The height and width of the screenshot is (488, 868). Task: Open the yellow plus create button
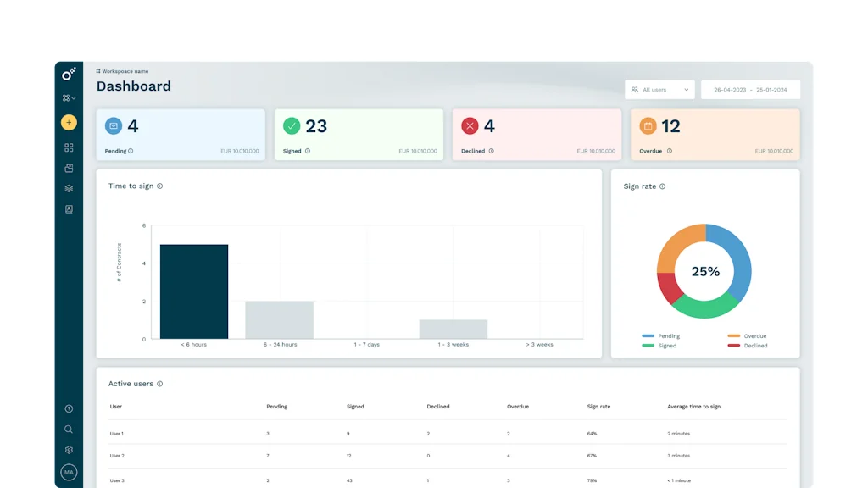click(69, 123)
